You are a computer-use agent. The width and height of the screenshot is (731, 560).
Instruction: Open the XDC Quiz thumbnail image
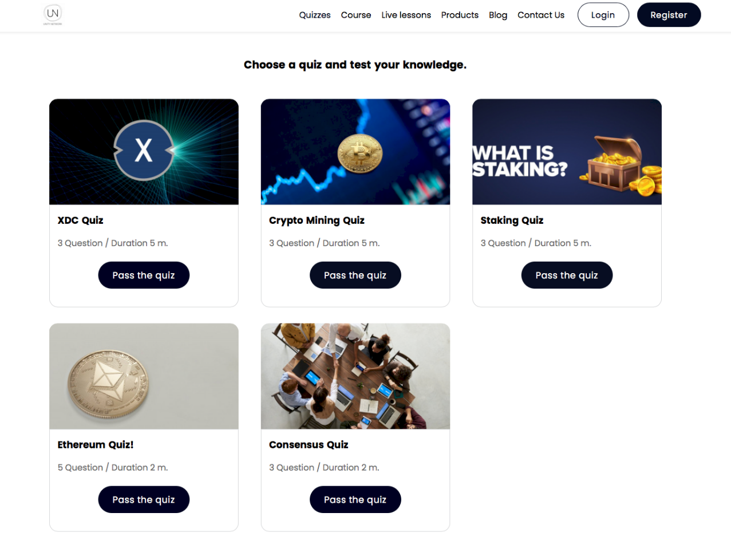click(x=144, y=152)
